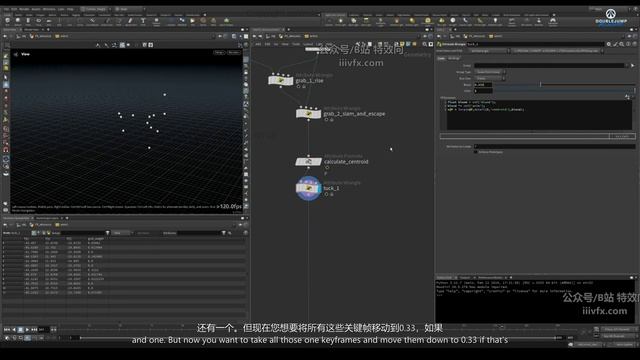Click the Area Light shelf tool
640x360 pixels.
coord(366,22)
